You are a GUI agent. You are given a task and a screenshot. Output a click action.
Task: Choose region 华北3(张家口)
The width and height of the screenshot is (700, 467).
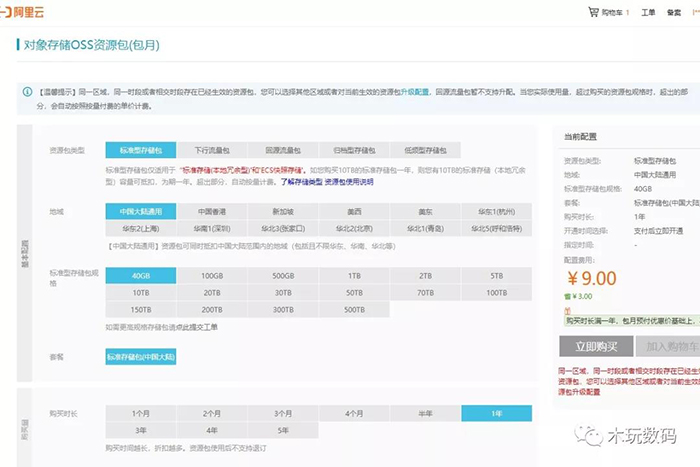[283, 229]
